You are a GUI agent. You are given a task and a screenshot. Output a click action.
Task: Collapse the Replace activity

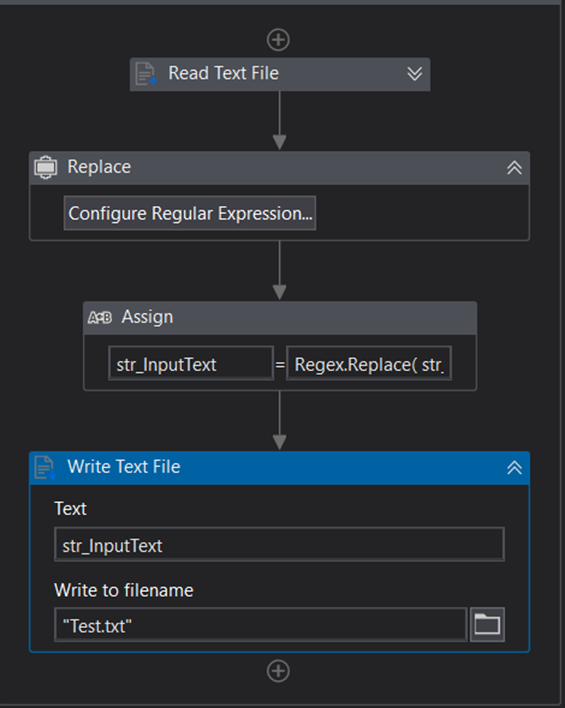(514, 168)
